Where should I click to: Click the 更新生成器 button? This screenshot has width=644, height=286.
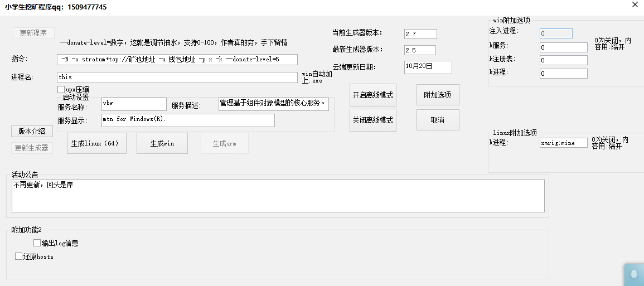[x=32, y=148]
